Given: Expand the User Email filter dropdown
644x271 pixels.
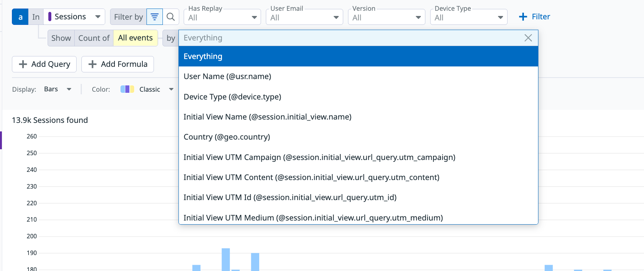Looking at the screenshot, I should point(304,17).
